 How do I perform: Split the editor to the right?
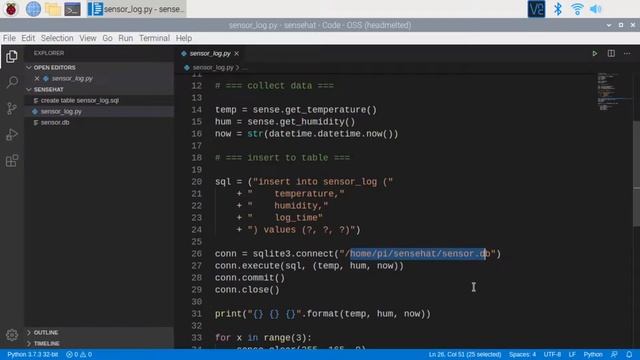(611, 53)
